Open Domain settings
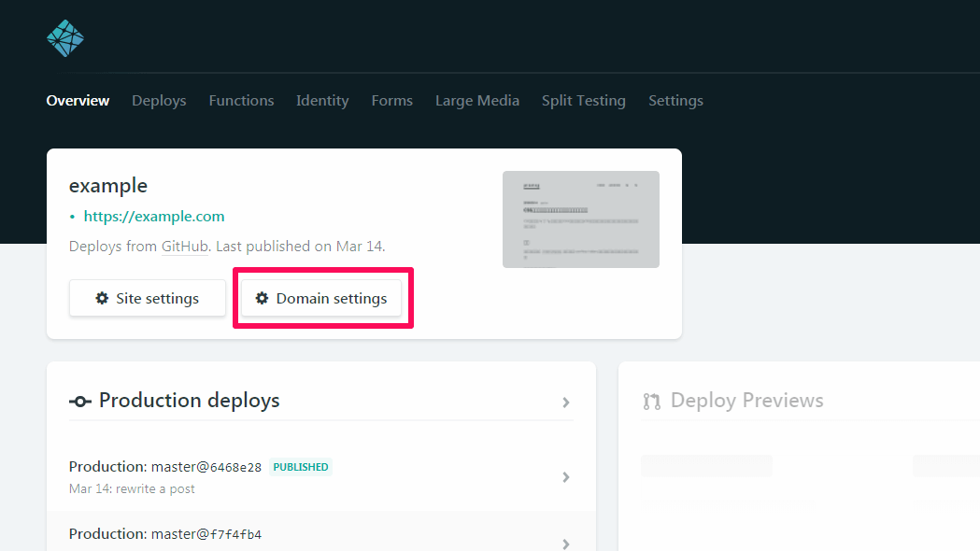 point(322,298)
